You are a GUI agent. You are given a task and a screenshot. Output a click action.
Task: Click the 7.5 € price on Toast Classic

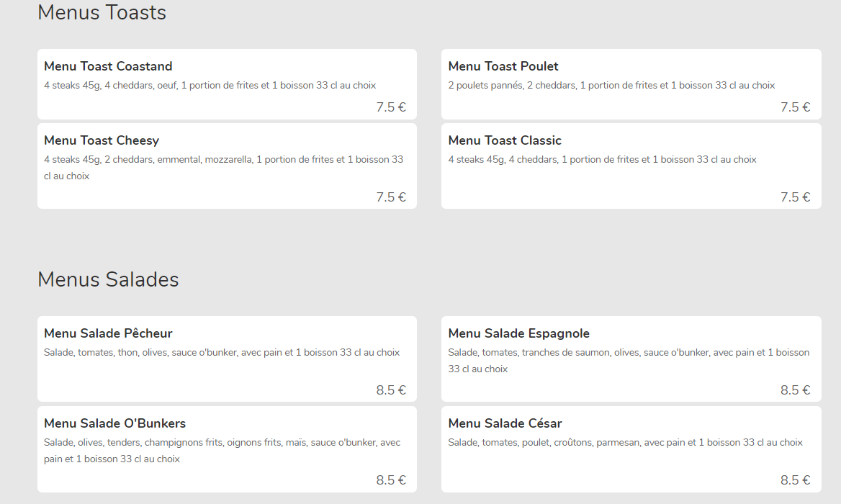[x=796, y=197]
